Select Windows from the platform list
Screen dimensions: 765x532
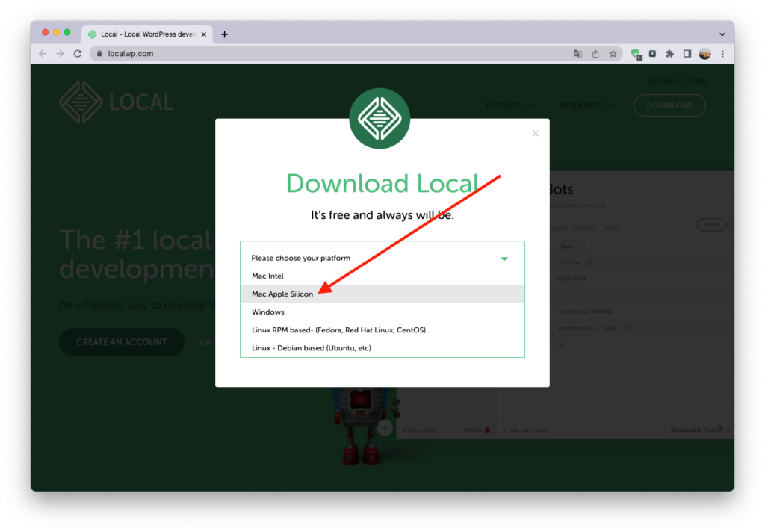pyautogui.click(x=382, y=312)
